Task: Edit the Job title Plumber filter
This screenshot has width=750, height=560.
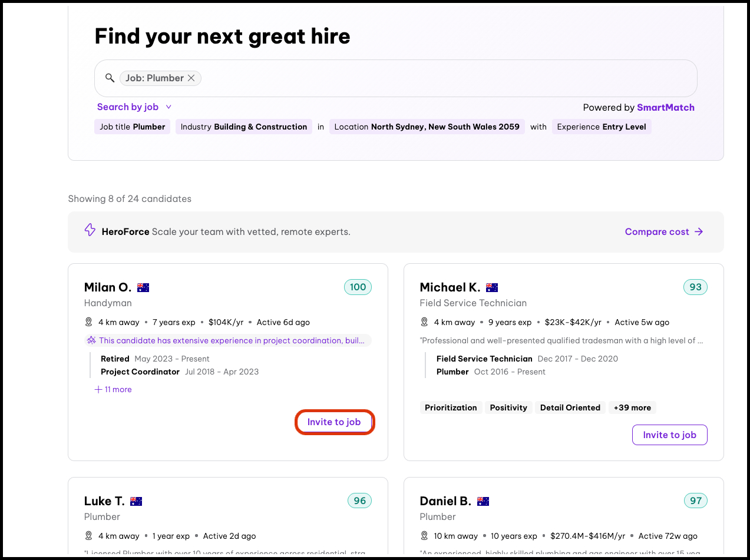Action: click(133, 127)
